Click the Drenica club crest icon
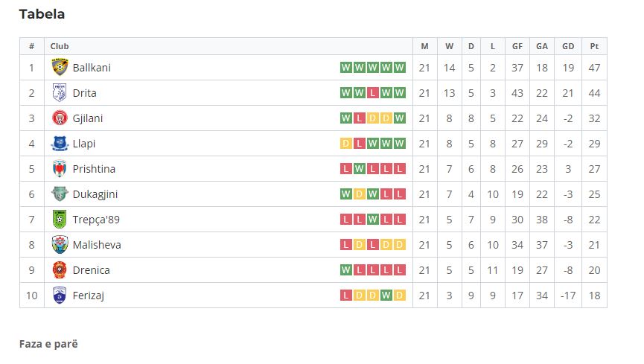The width and height of the screenshot is (644, 364). 60,270
